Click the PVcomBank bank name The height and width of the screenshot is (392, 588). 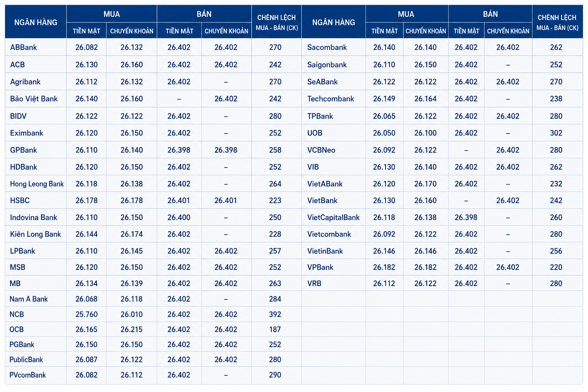tap(28, 375)
